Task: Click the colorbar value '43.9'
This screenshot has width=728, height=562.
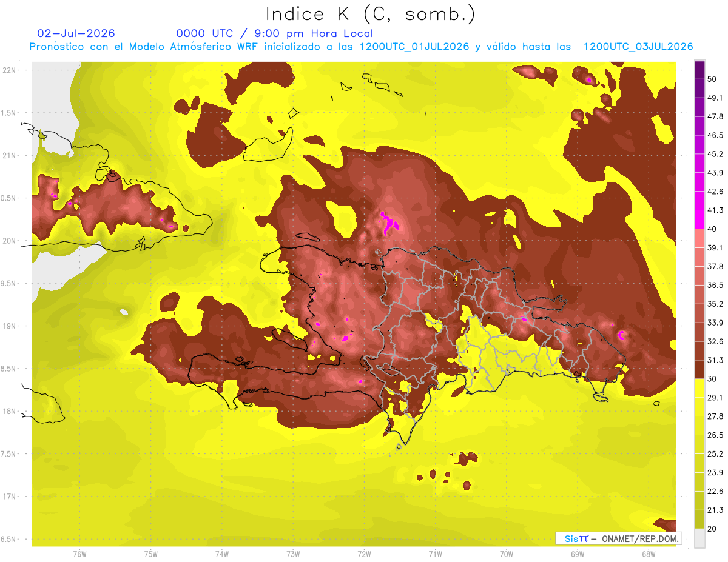Action: pos(715,173)
